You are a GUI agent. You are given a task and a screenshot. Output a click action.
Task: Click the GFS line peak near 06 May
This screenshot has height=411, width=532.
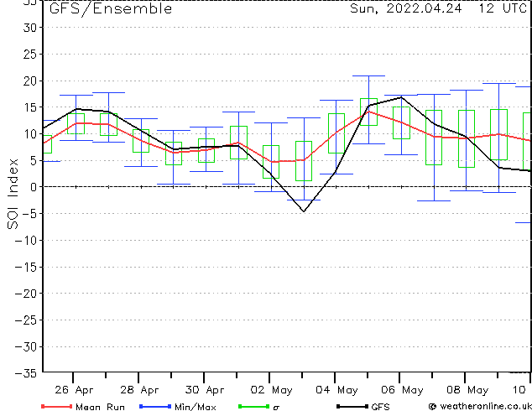click(x=401, y=97)
